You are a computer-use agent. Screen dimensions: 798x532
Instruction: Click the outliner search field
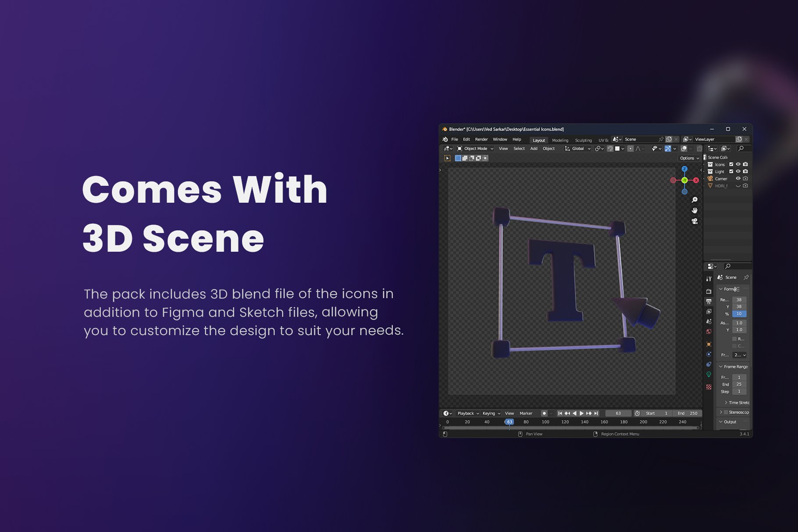(744, 149)
